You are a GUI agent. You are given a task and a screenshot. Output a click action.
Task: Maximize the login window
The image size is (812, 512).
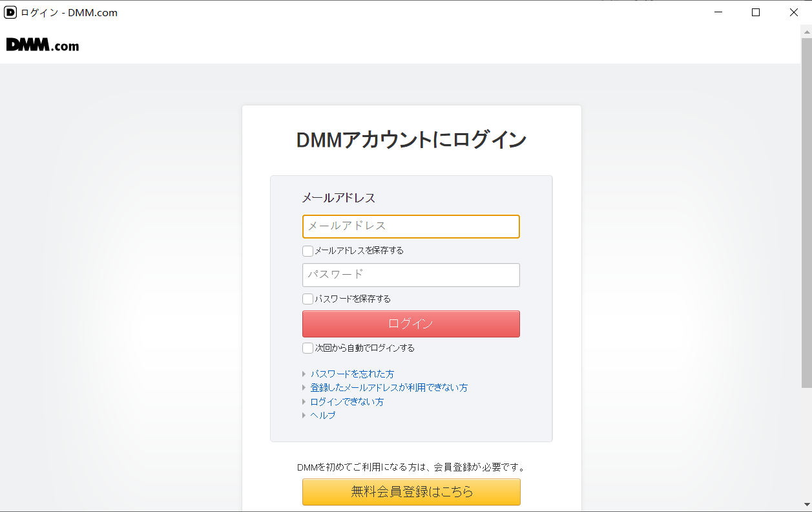[756, 12]
